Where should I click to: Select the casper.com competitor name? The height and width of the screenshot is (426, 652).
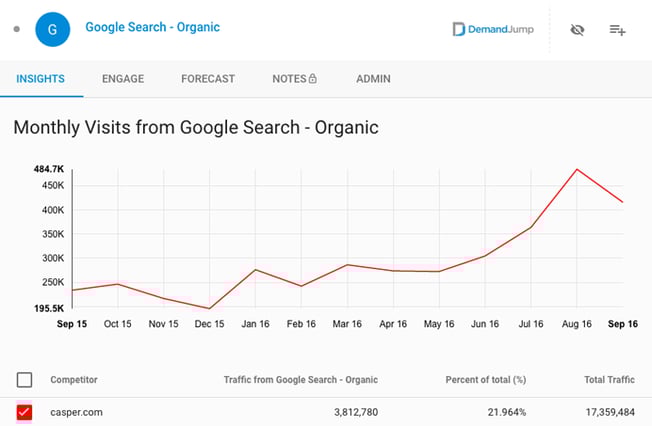click(77, 412)
